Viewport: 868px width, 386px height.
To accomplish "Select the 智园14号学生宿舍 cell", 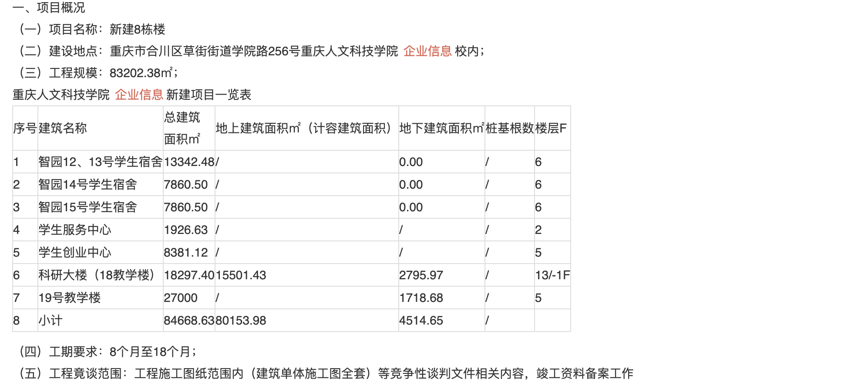I will click(87, 185).
